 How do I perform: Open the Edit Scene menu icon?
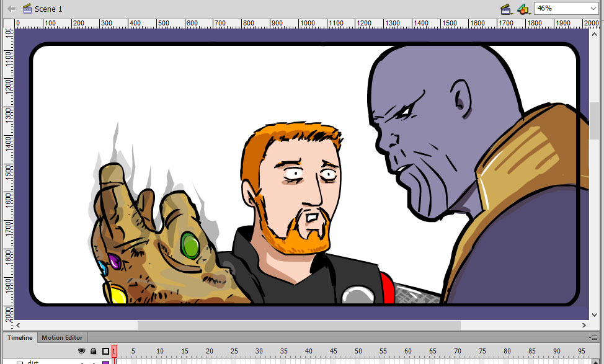pyautogui.click(x=506, y=9)
